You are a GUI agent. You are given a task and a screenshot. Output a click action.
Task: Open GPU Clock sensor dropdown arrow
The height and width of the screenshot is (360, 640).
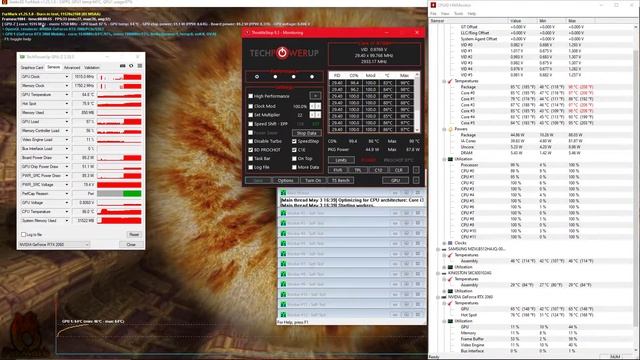(67, 77)
